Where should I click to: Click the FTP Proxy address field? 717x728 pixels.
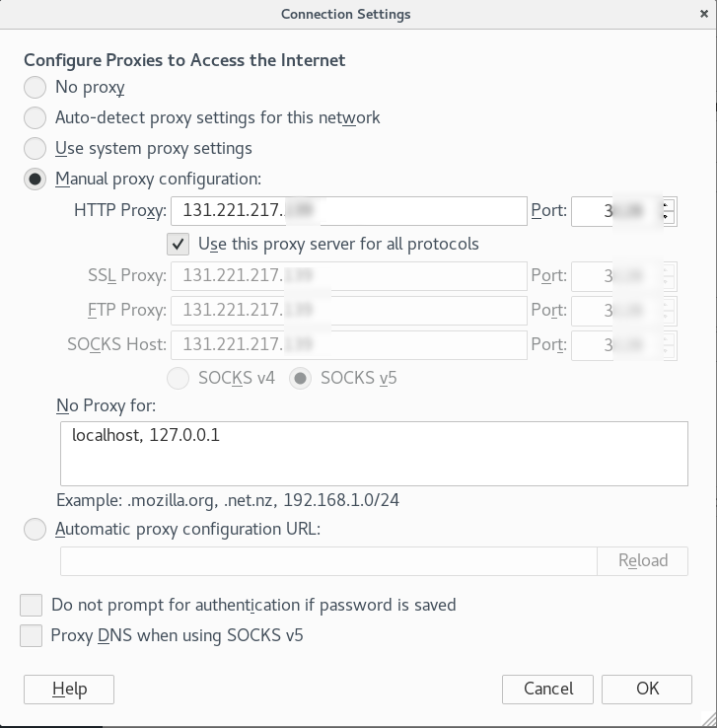[349, 311]
